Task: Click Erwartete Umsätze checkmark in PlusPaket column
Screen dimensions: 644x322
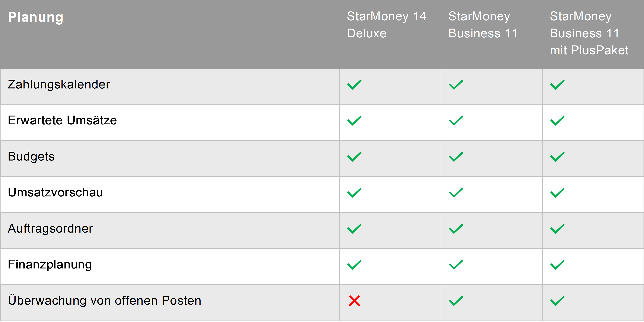Action: tap(557, 121)
